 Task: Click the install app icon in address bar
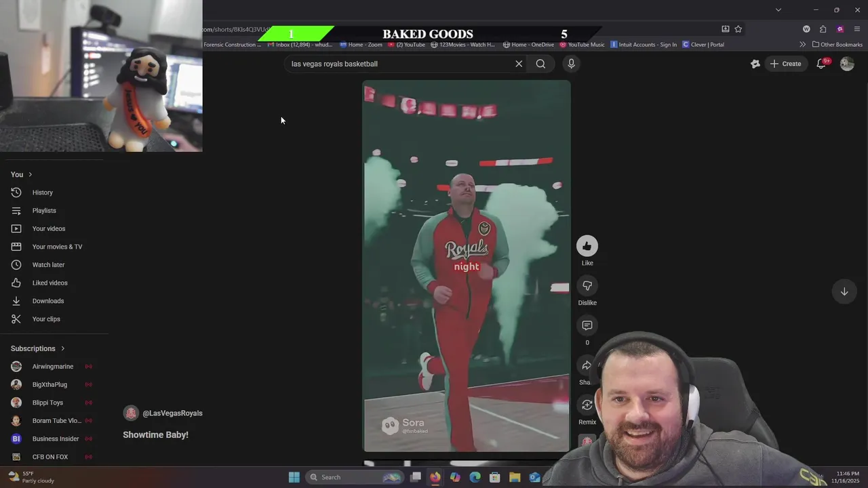[726, 29]
